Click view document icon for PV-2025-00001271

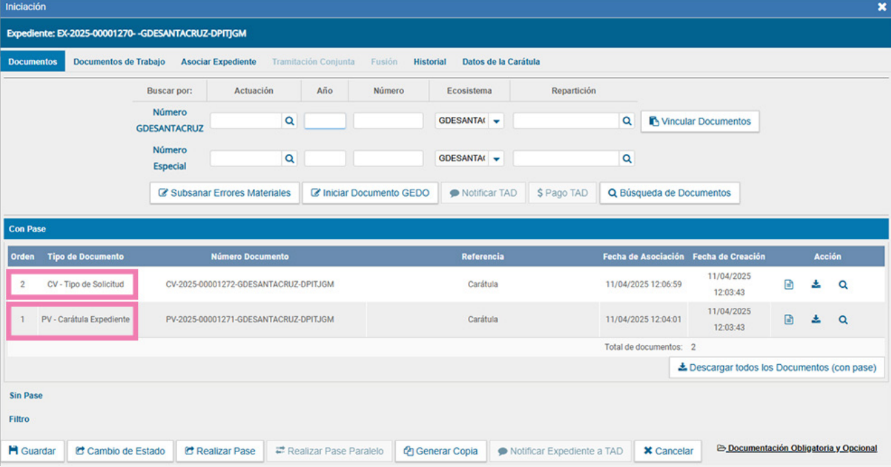point(789,320)
